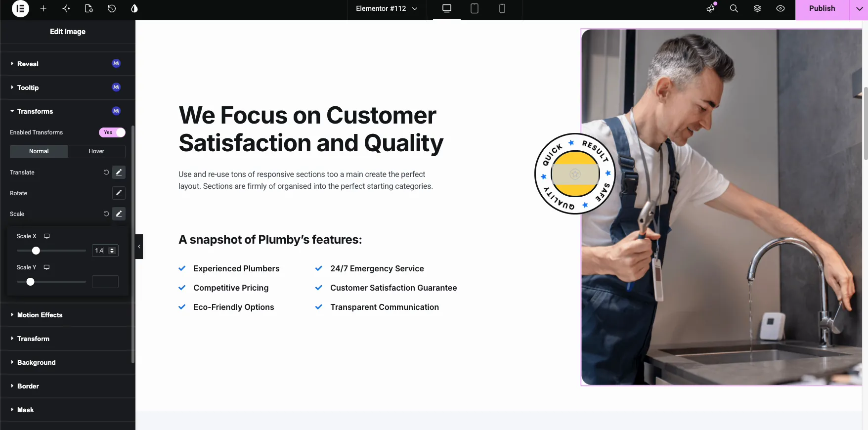Click the Publish button
The width and height of the screenshot is (868, 430).
coord(822,8)
